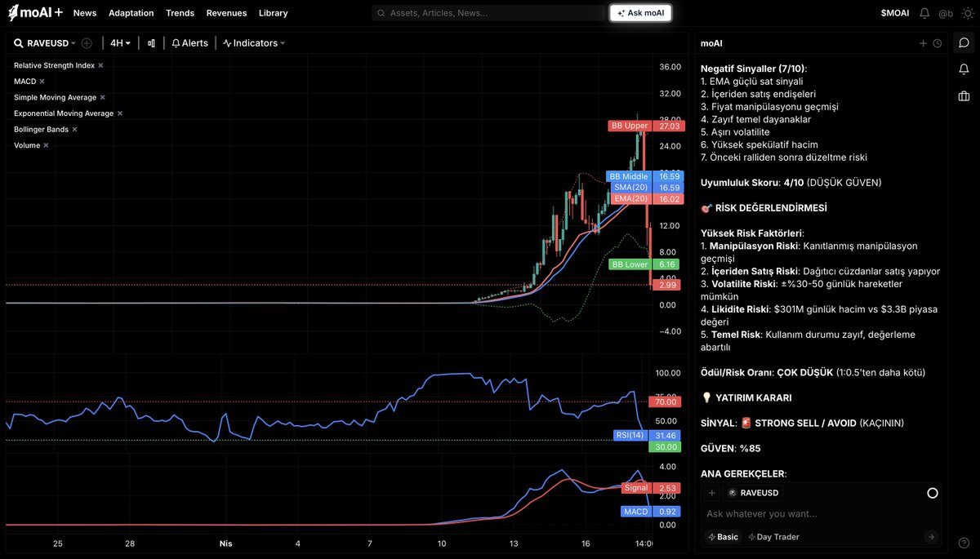The width and height of the screenshot is (980, 559).
Task: Click the current price 2.99 tag
Action: coord(668,285)
